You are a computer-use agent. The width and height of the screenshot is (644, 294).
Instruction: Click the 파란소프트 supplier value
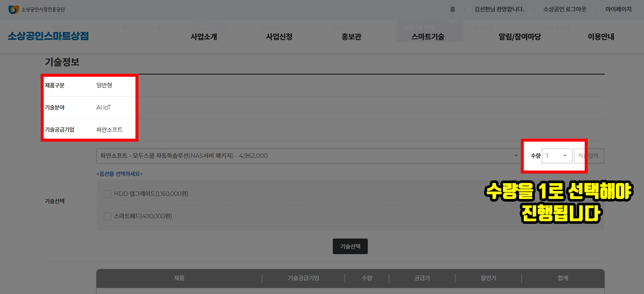tap(109, 130)
